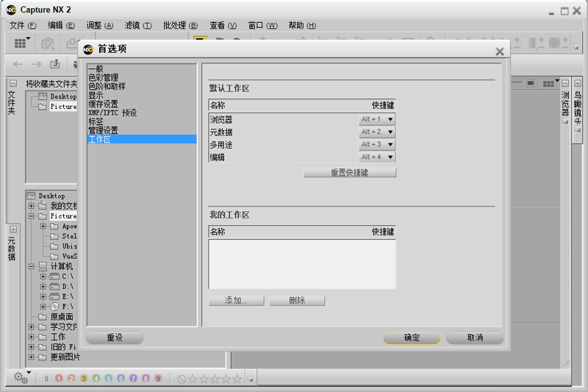Apply teal label 5

pos(108,379)
